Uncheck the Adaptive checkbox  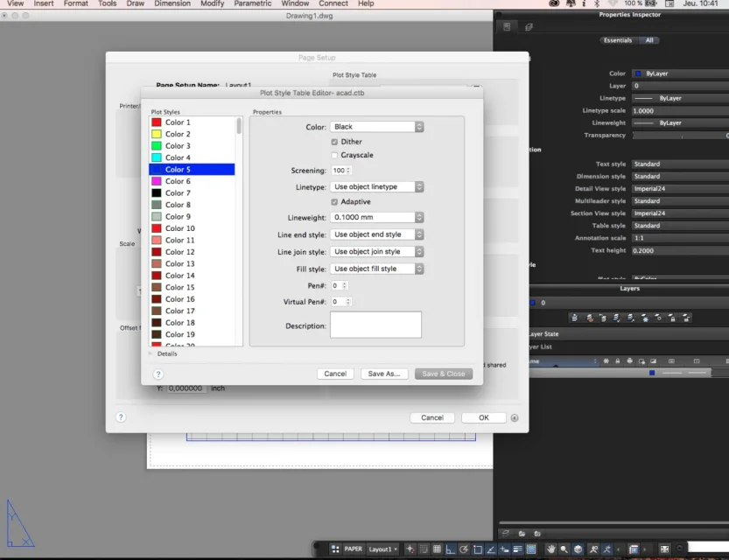click(x=334, y=201)
